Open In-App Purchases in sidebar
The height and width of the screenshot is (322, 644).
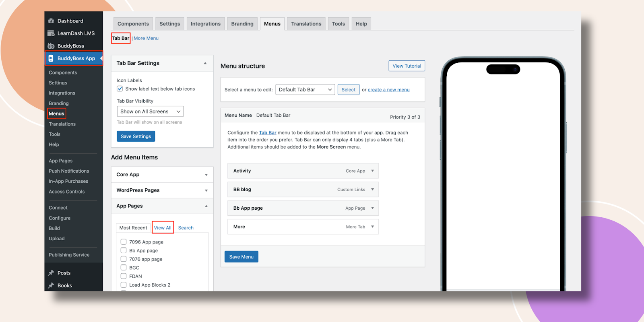pyautogui.click(x=68, y=182)
